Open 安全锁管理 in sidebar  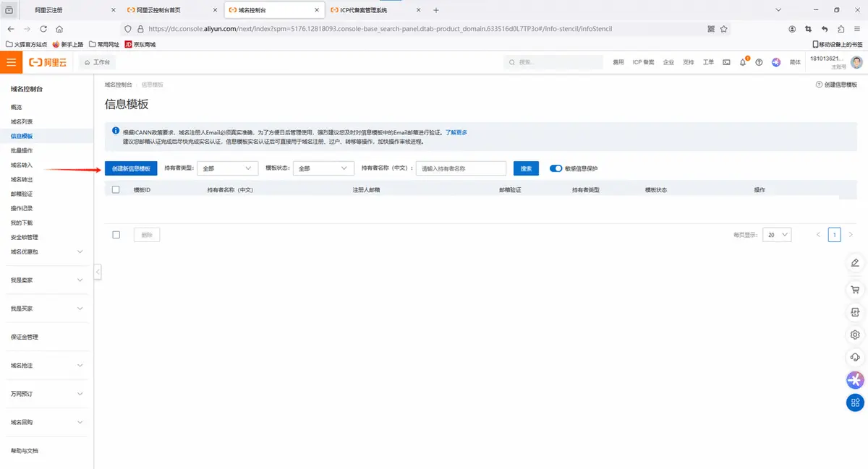[25, 237]
